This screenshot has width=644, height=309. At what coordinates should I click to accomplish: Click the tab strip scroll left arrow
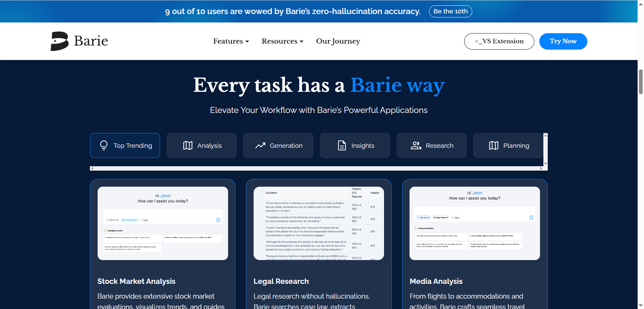pos(92,168)
